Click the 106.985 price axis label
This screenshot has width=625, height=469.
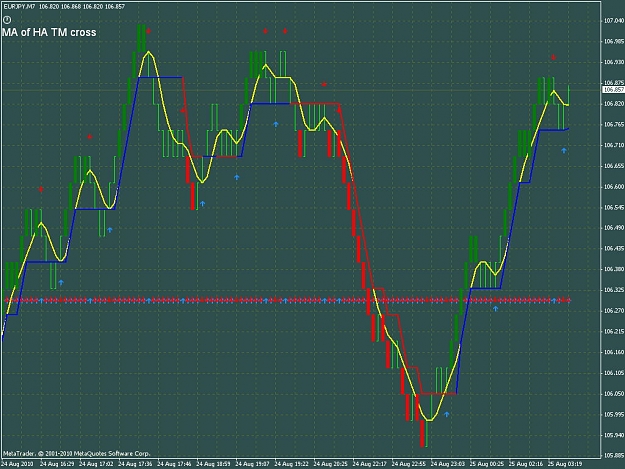point(614,41)
